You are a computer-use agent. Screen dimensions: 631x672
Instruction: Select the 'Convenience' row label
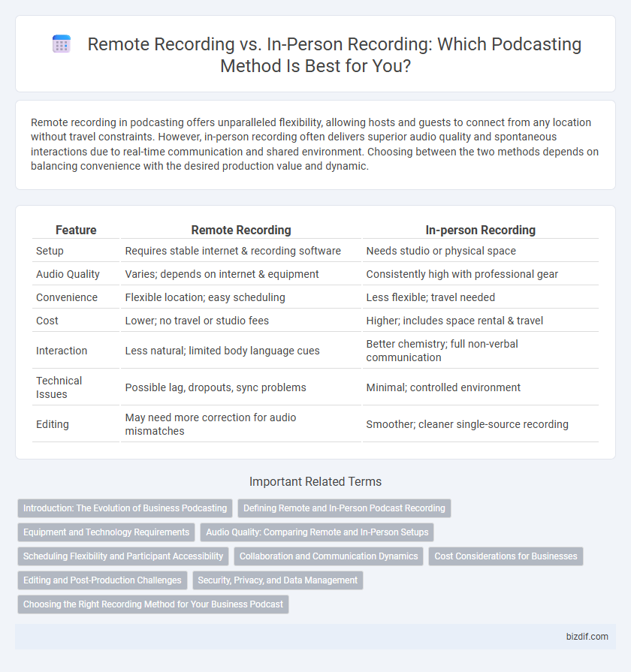coord(67,297)
